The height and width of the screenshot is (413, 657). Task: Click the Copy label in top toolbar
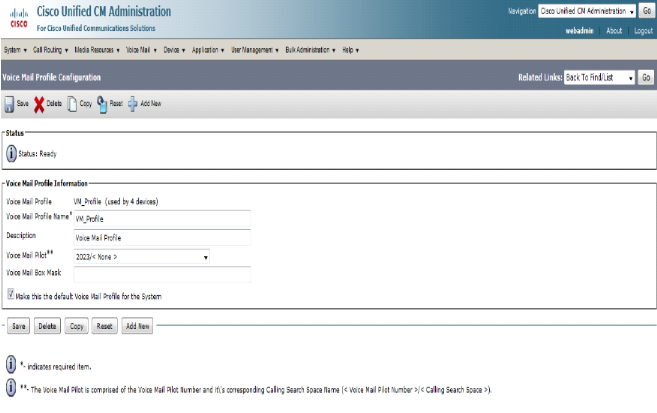[x=85, y=103]
